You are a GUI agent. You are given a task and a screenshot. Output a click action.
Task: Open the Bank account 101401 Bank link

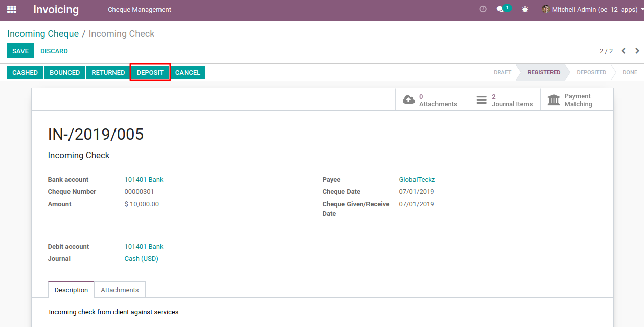pyautogui.click(x=144, y=180)
